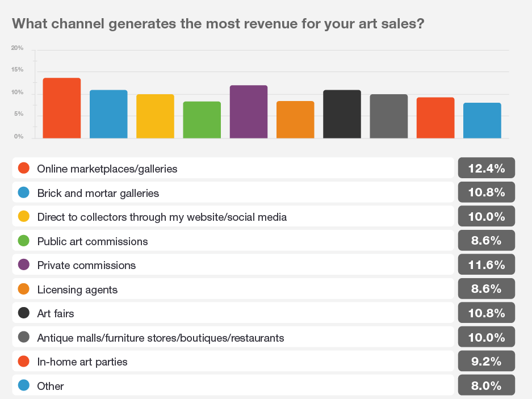Select the yellow bar in the chart
Screen dimensions: 532x399
point(155,116)
